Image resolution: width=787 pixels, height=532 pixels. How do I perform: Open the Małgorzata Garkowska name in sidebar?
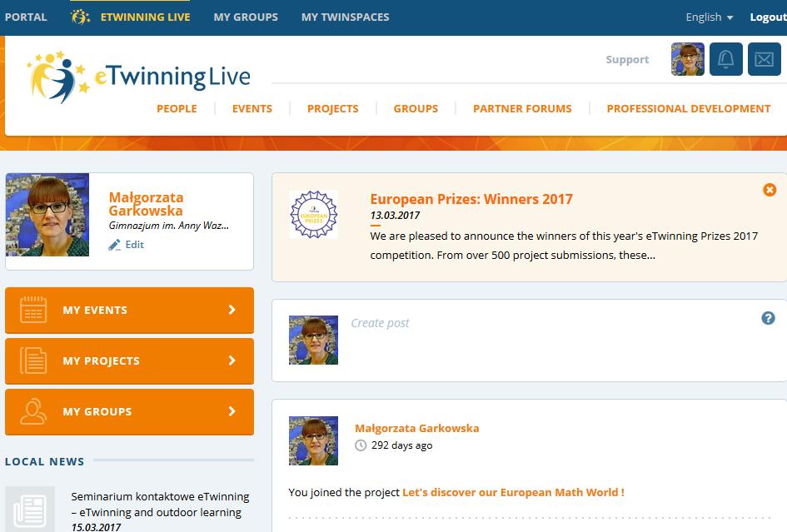click(146, 204)
